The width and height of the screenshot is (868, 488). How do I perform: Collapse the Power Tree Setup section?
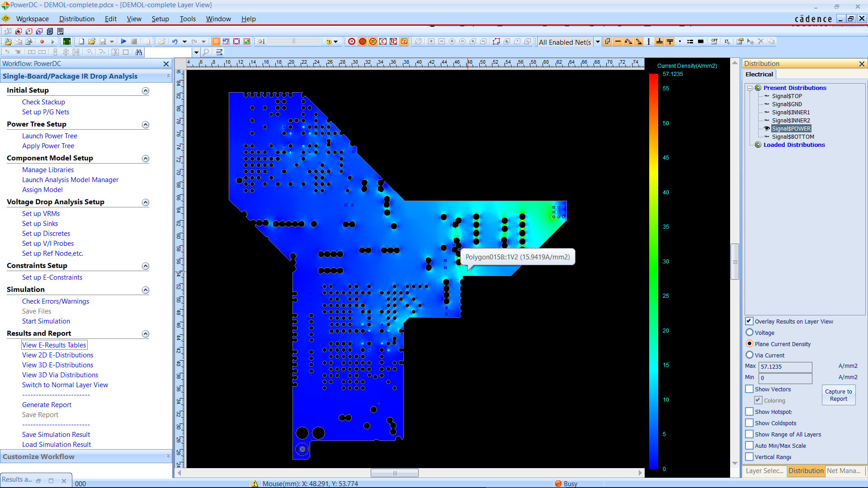146,125
